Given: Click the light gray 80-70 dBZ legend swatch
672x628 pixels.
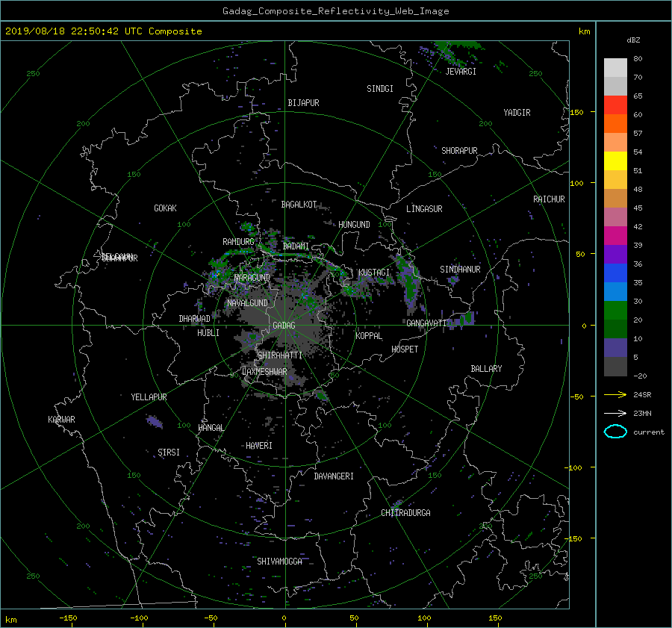Looking at the screenshot, I should [x=615, y=68].
